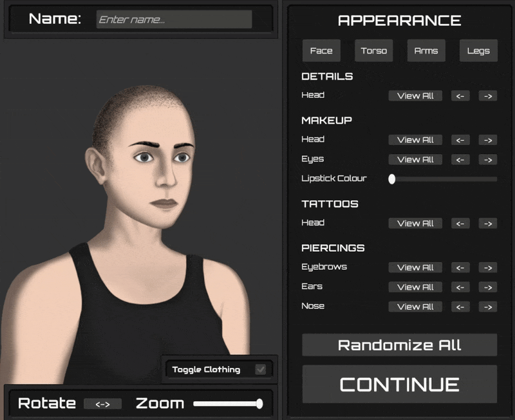This screenshot has width=515, height=420.
Task: Open View All for Details Head
Action: tap(415, 96)
